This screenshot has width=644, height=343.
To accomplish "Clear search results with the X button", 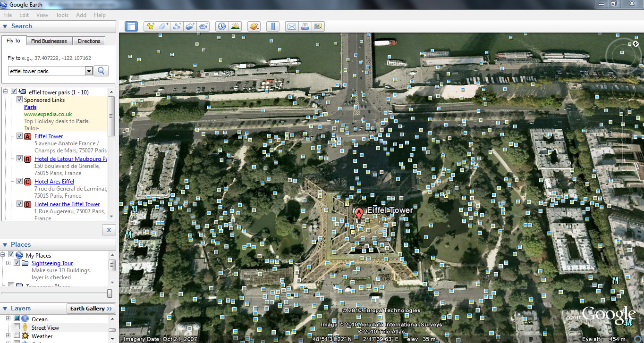I will click(x=109, y=230).
